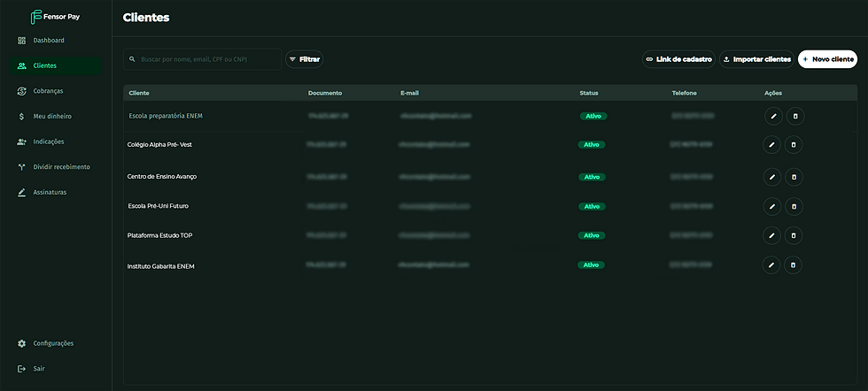This screenshot has width=868, height=391.
Task: Select Instituto Gabarita ENEM name
Action: click(160, 266)
